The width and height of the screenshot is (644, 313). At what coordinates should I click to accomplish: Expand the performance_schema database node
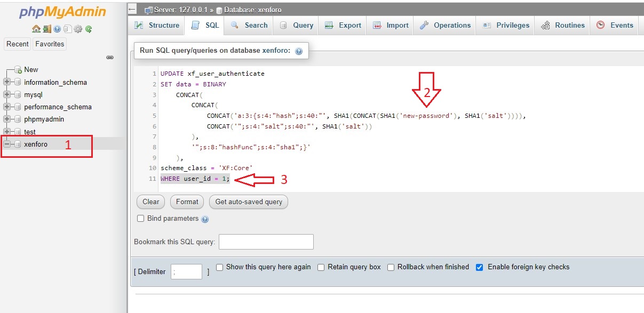point(7,107)
